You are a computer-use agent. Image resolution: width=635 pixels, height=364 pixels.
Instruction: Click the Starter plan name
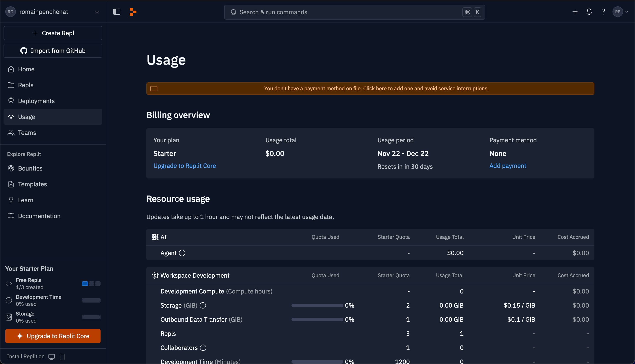[164, 154]
